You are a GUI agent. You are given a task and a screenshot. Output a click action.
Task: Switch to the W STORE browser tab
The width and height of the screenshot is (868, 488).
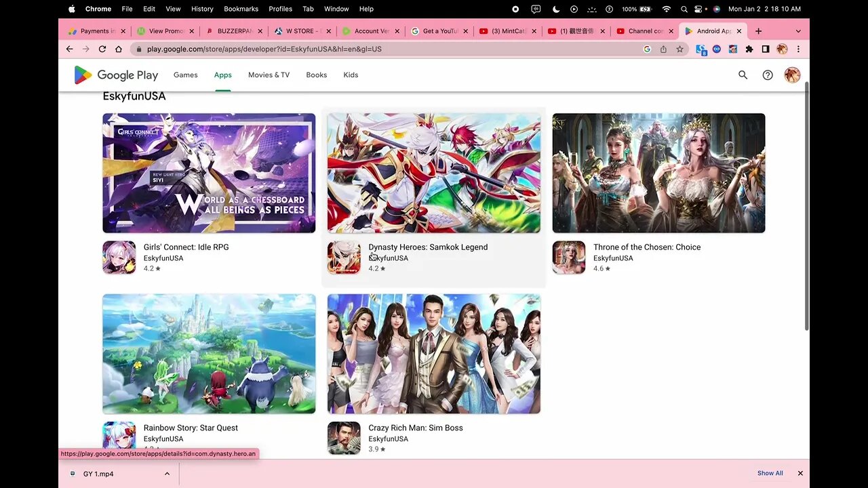click(x=302, y=30)
